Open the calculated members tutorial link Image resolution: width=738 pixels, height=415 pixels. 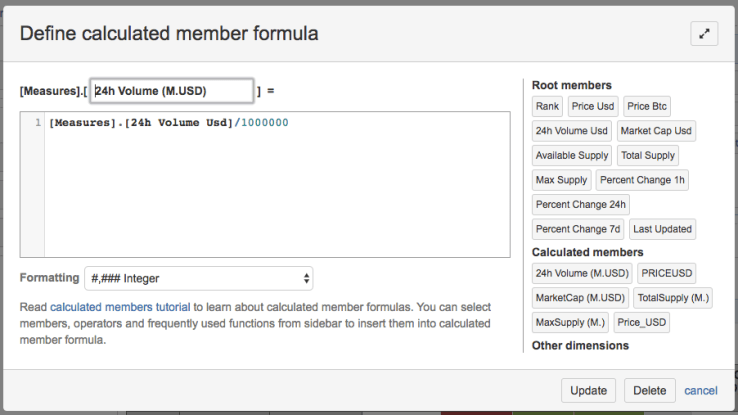click(120, 307)
